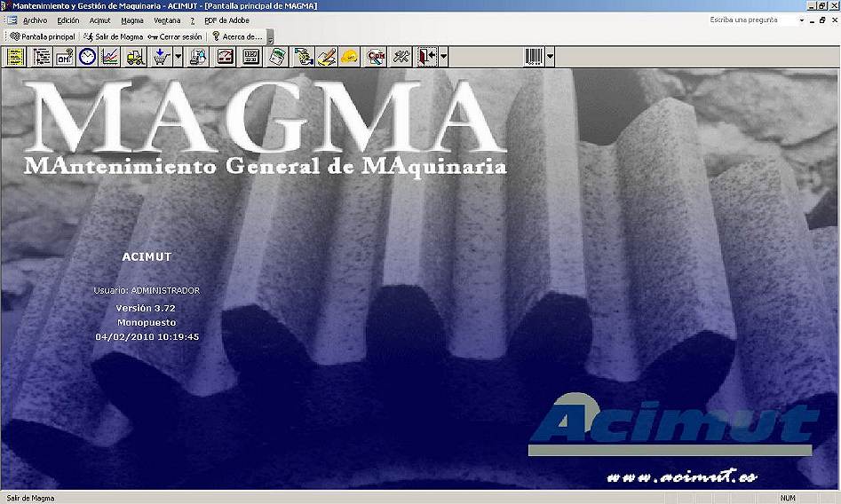
Task: Click the pencil writing on note icon
Action: [326, 56]
